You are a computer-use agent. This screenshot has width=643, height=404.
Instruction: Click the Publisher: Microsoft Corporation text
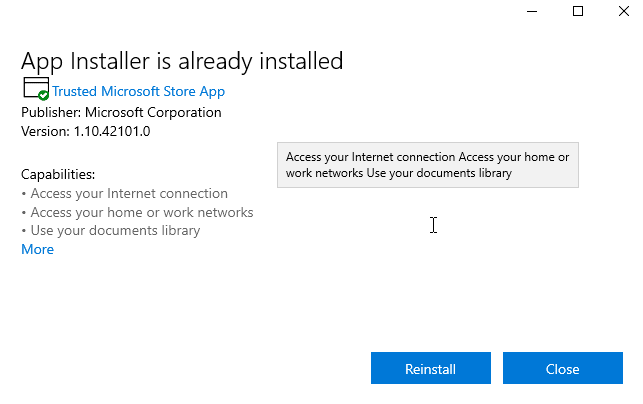click(x=121, y=112)
